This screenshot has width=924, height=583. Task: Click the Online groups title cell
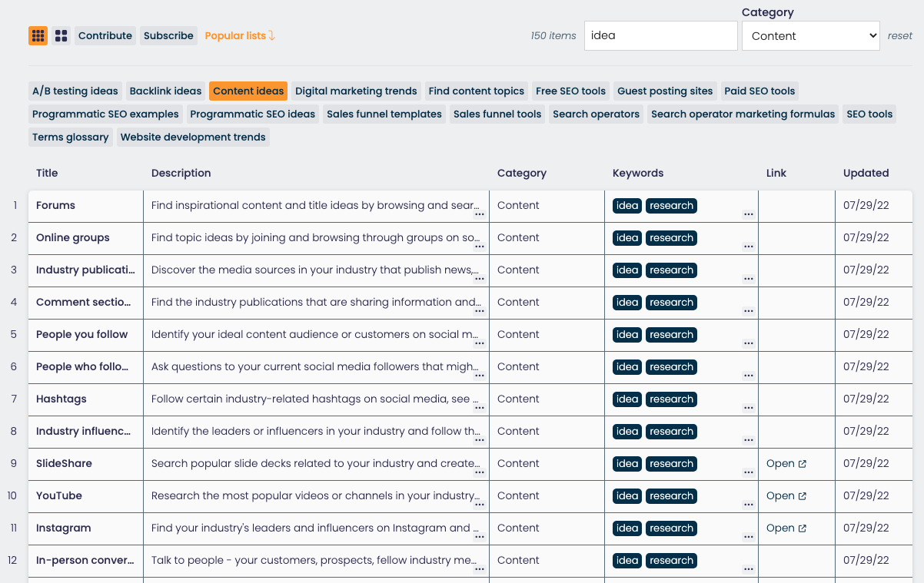click(86, 237)
